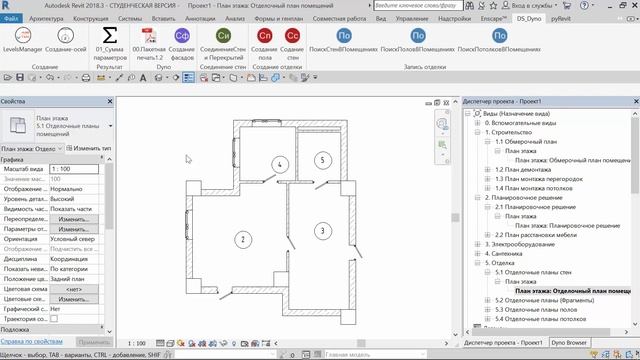Launch the LevelsManager tool

(x=23, y=40)
